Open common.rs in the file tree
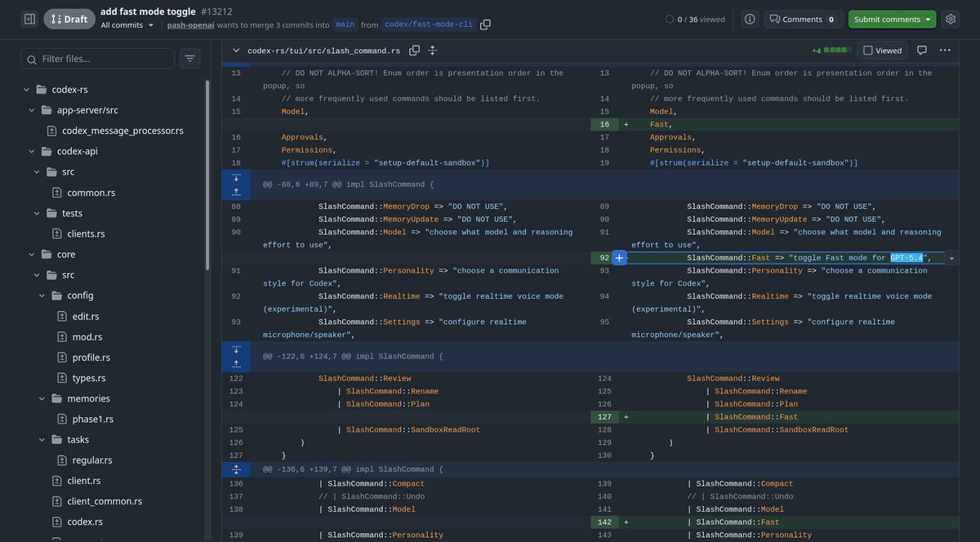This screenshot has width=980, height=542. 91,193
